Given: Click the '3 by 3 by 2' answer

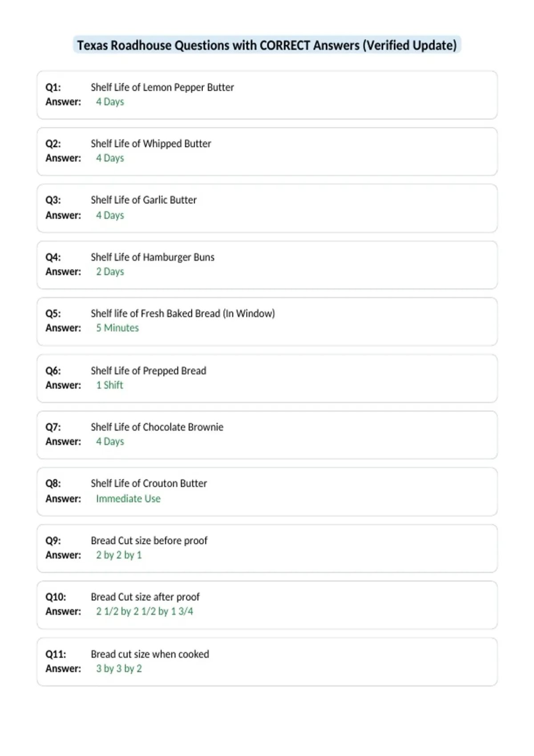Looking at the screenshot, I should tap(119, 669).
